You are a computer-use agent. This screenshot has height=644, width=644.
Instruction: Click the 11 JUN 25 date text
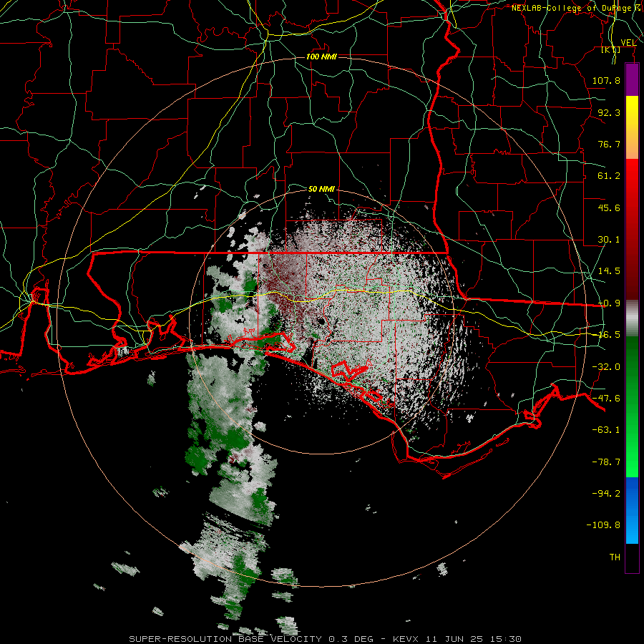click(x=456, y=639)
